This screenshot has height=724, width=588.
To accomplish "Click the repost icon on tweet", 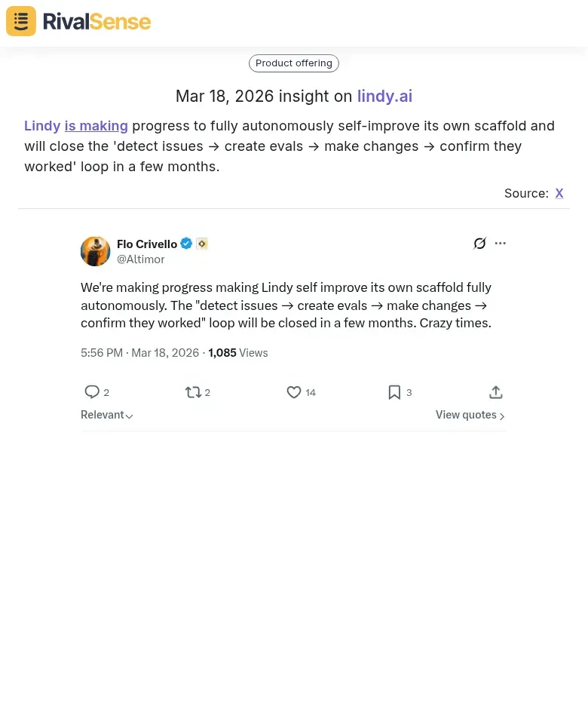I will (x=193, y=392).
